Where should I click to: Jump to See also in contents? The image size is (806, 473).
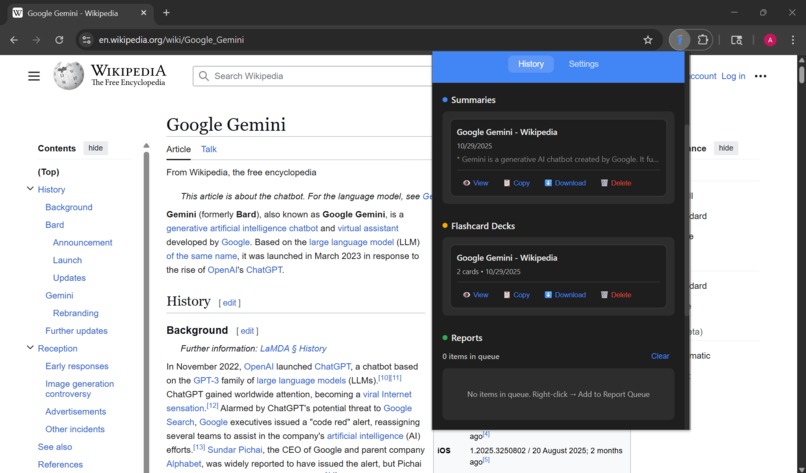tap(55, 447)
